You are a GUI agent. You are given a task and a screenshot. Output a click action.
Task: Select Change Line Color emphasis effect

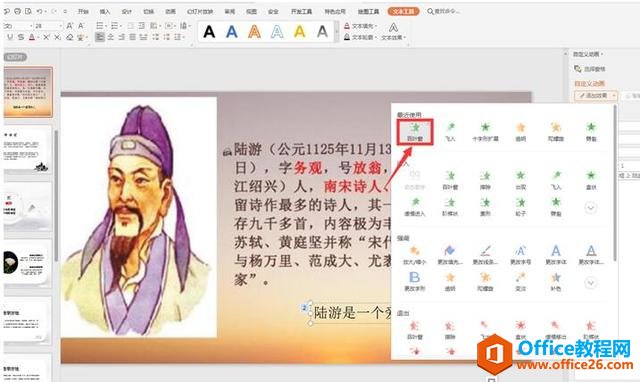click(x=485, y=255)
